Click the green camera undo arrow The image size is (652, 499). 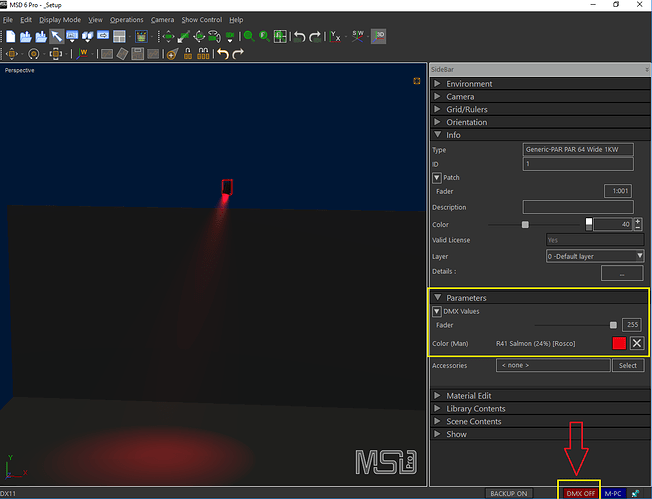coord(299,37)
